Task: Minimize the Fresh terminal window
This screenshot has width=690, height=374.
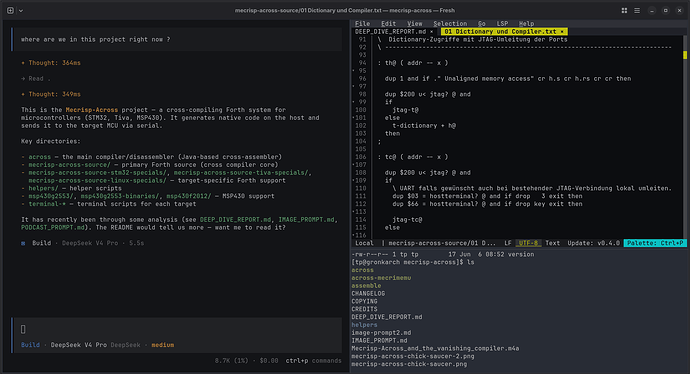Action: tap(652, 11)
